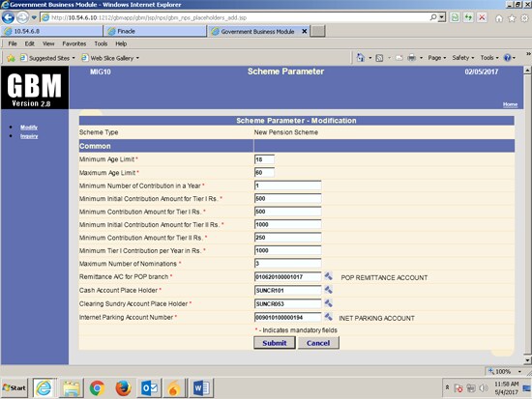Open the Modify link in sidebar
Viewport: 532px width, 399px height.
point(29,128)
